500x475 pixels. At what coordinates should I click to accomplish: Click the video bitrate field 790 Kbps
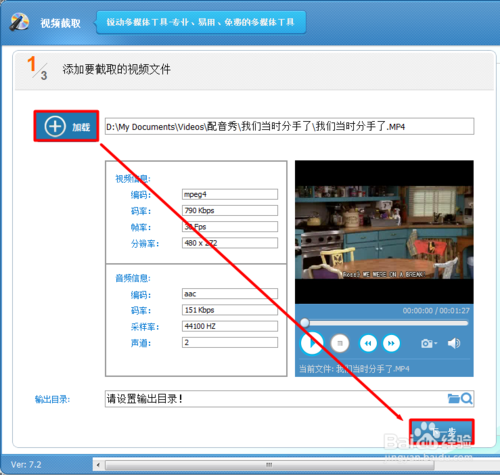[x=230, y=210]
